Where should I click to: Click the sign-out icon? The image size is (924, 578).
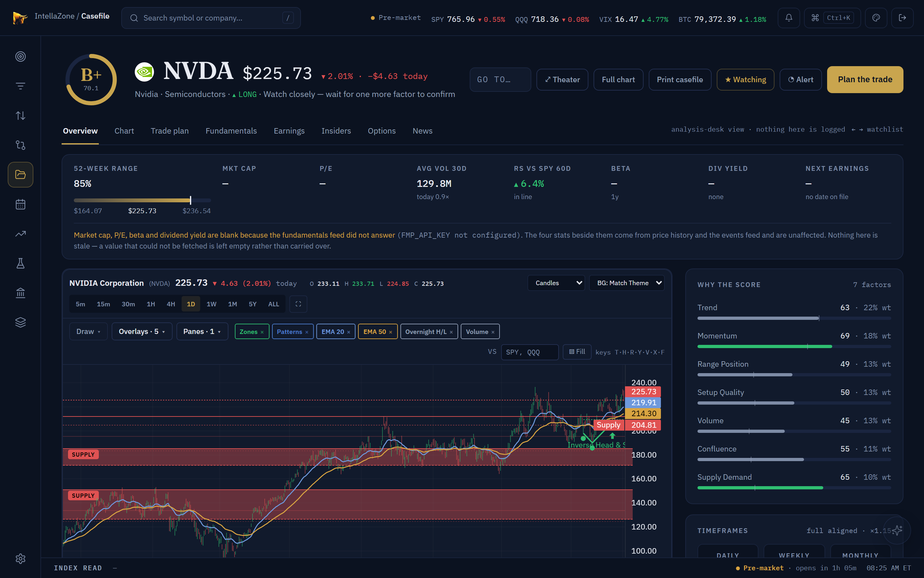tap(902, 18)
